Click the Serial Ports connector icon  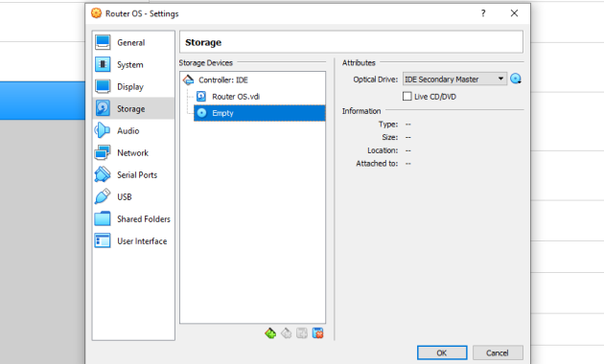[103, 174]
